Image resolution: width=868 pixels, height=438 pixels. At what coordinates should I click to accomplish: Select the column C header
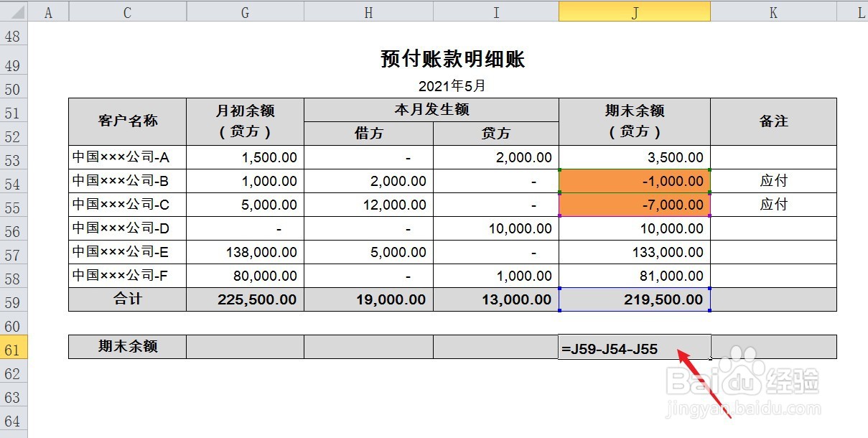pos(126,11)
